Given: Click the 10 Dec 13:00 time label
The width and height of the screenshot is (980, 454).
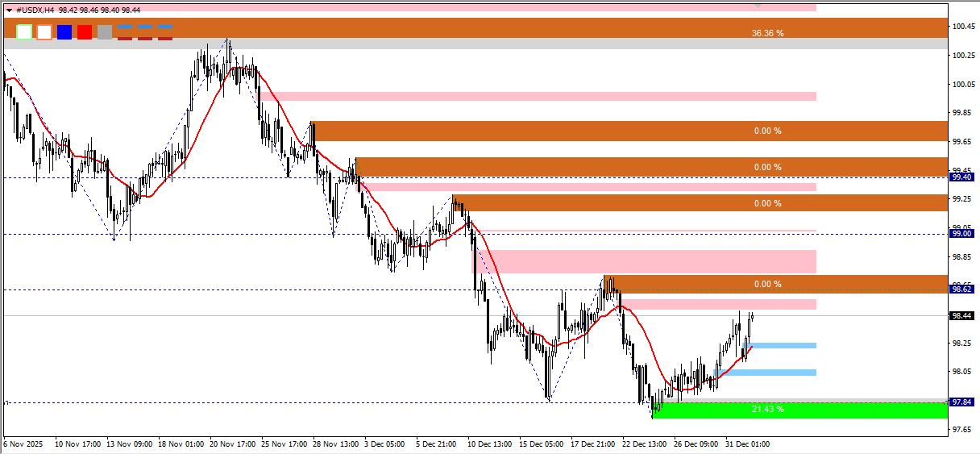Looking at the screenshot, I should 490,444.
